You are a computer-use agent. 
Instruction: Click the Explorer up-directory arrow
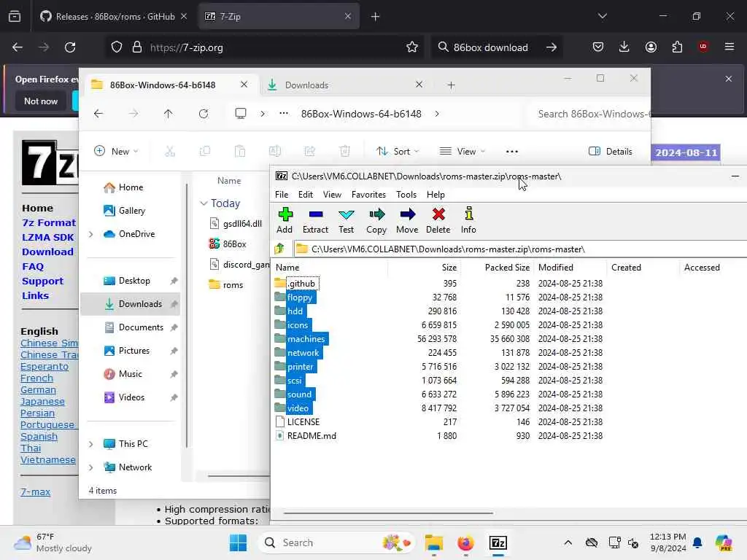click(x=169, y=114)
